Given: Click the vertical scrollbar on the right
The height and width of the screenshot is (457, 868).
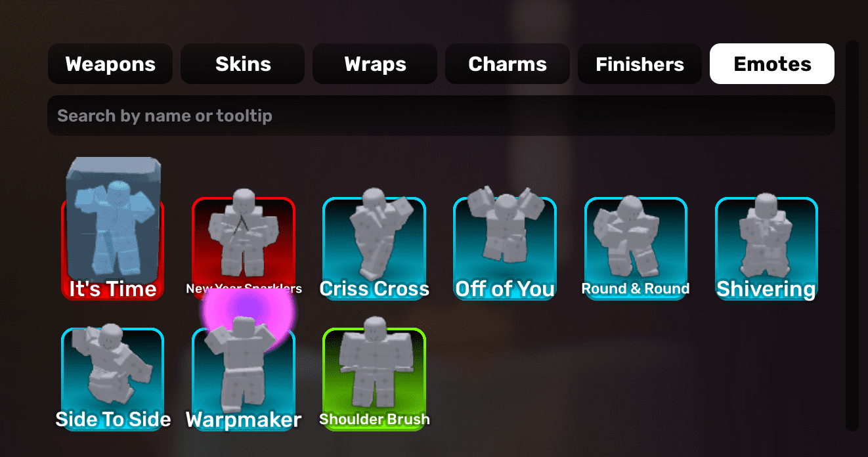Looking at the screenshot, I should tap(852, 236).
